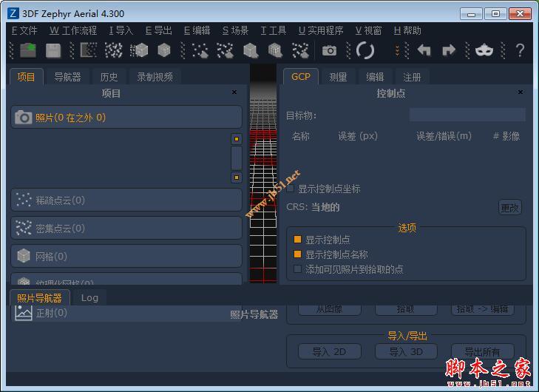Click the 导入 2D button
539x392 pixels.
pos(329,352)
